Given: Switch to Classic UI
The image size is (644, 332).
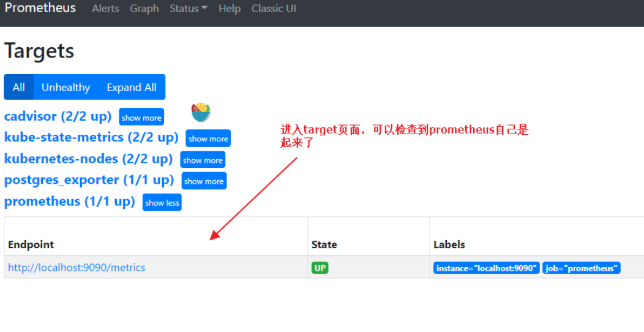Looking at the screenshot, I should pos(274,9).
